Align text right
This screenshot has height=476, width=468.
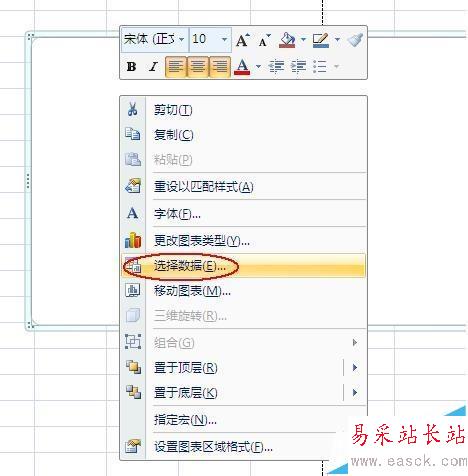pyautogui.click(x=220, y=67)
